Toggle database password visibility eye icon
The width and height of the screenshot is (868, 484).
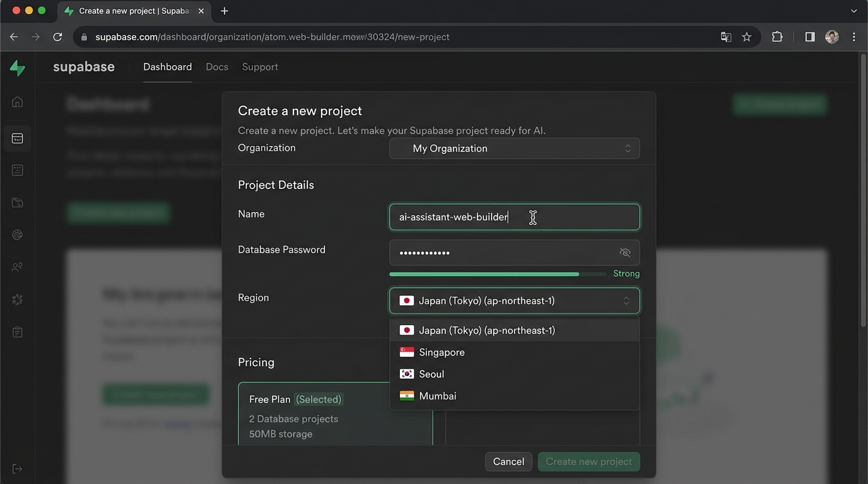click(x=625, y=253)
